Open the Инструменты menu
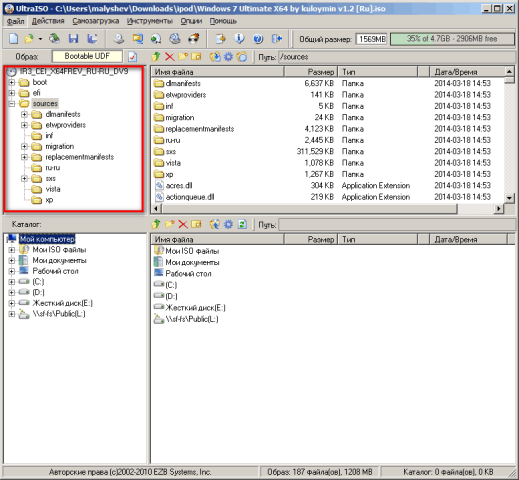The width and height of the screenshot is (519, 480). pyautogui.click(x=149, y=21)
